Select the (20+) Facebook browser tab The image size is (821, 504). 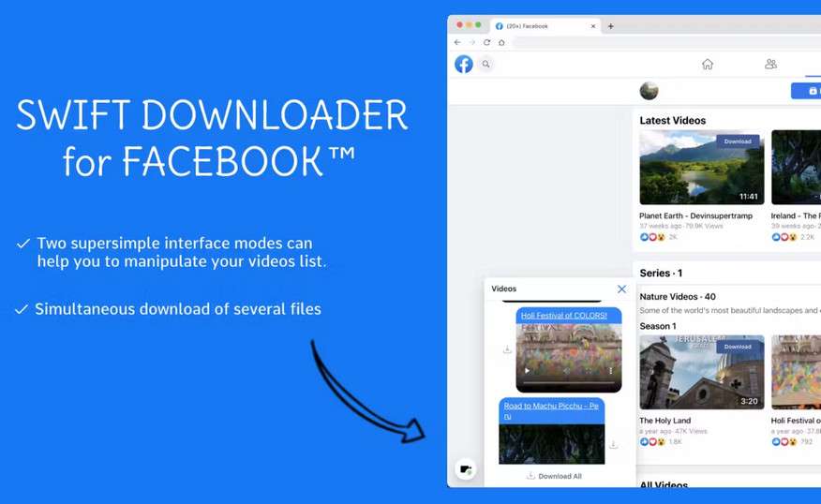[x=545, y=26]
